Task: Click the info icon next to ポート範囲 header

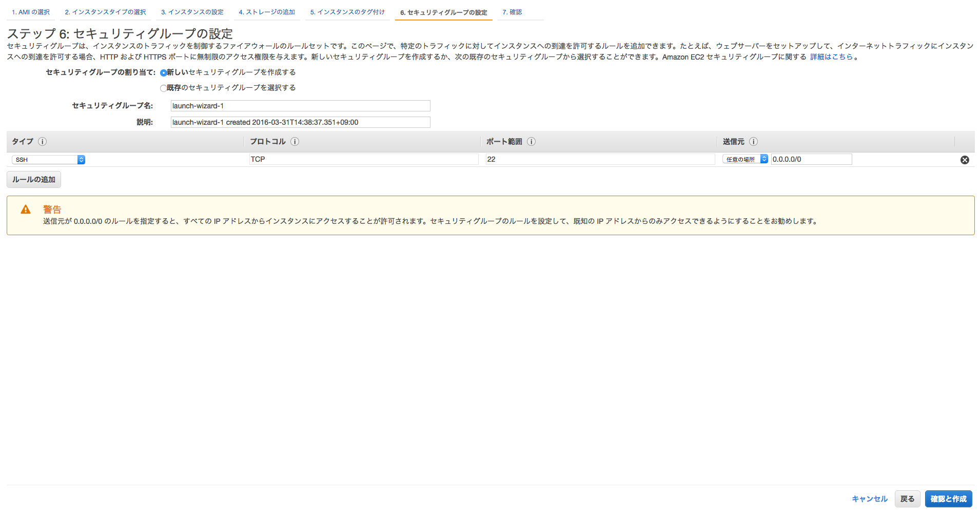Action: [x=532, y=142]
